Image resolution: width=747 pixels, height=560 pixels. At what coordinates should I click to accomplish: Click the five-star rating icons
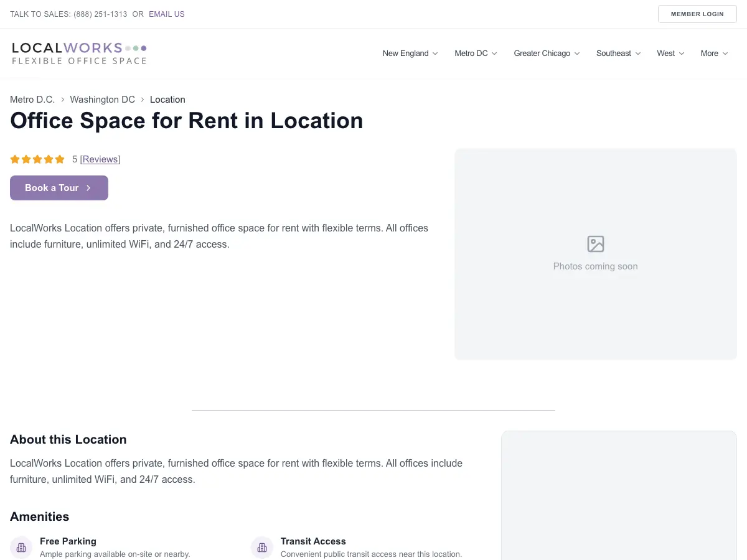(x=37, y=159)
